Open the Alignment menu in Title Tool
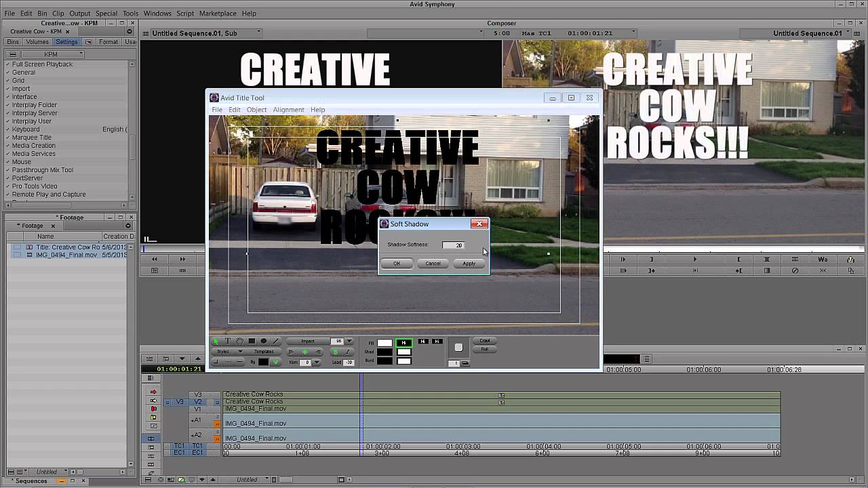The height and width of the screenshot is (488, 868). tap(288, 110)
